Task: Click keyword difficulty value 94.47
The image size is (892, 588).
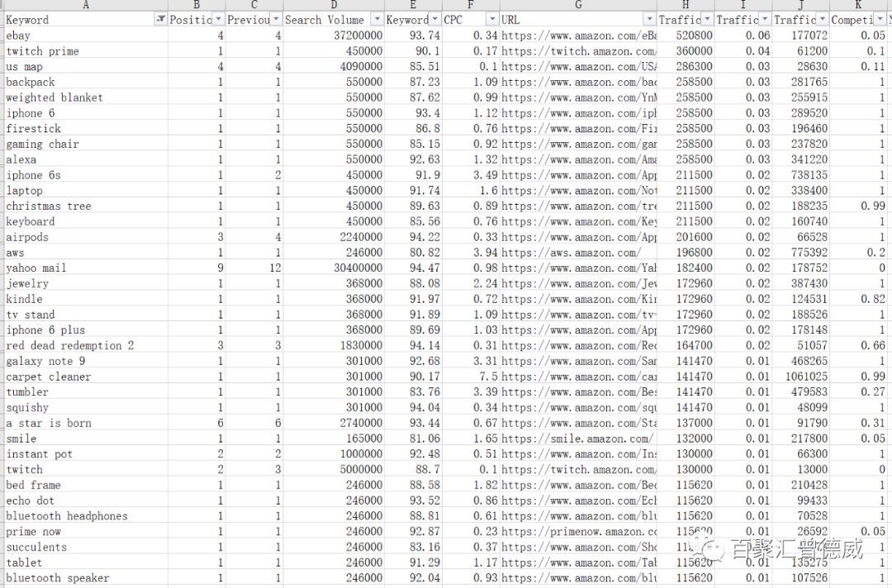Action: (x=414, y=268)
